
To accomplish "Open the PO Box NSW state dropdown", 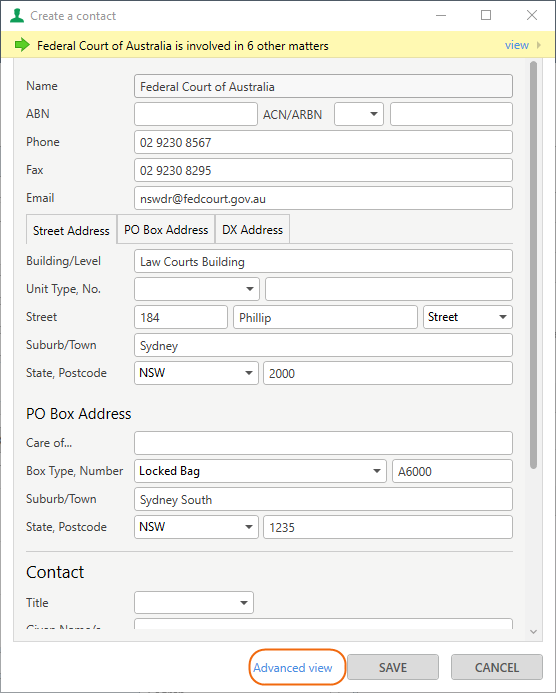I will coord(196,527).
